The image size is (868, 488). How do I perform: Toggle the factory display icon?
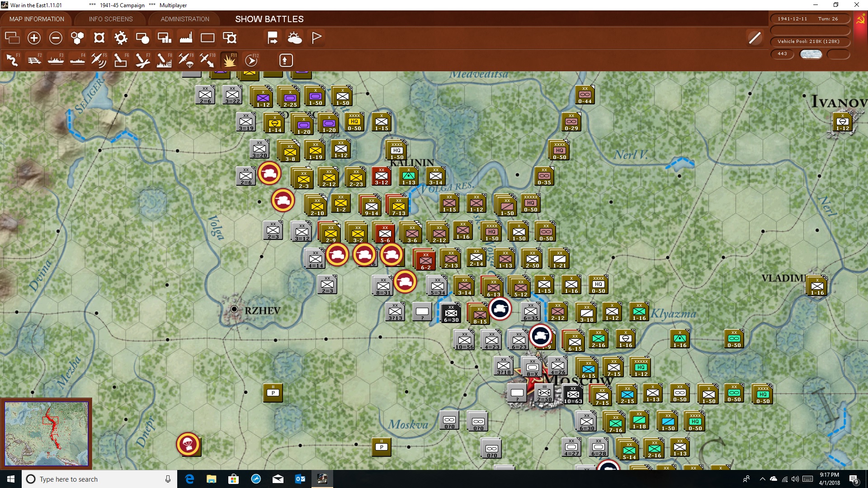tap(186, 38)
